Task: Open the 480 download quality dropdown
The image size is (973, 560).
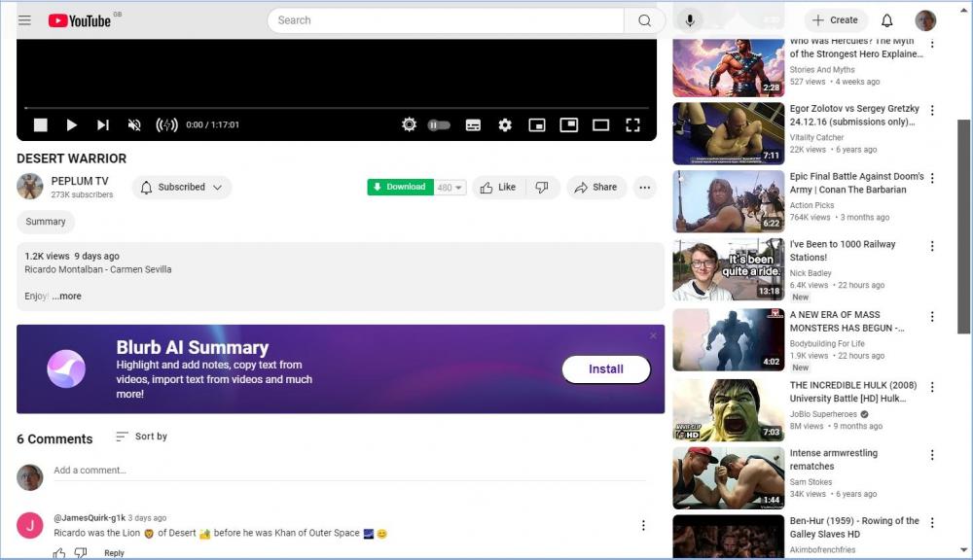Action: pos(450,188)
